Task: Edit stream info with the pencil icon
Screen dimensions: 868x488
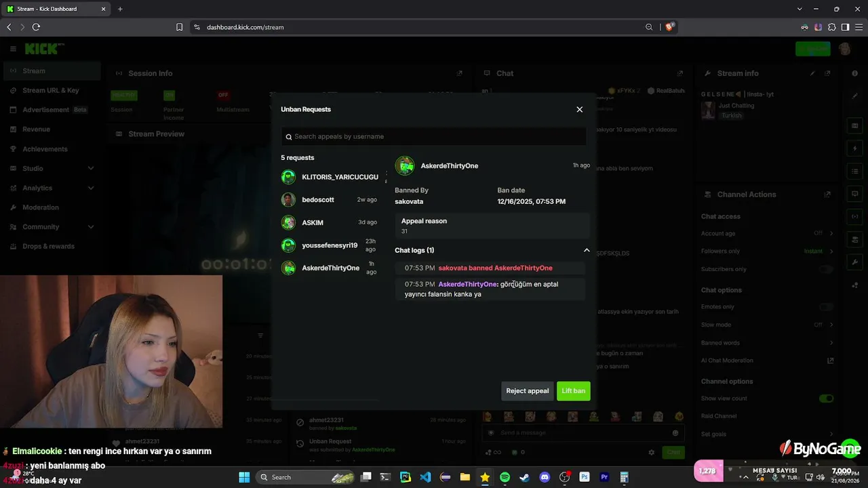Action: click(x=812, y=73)
